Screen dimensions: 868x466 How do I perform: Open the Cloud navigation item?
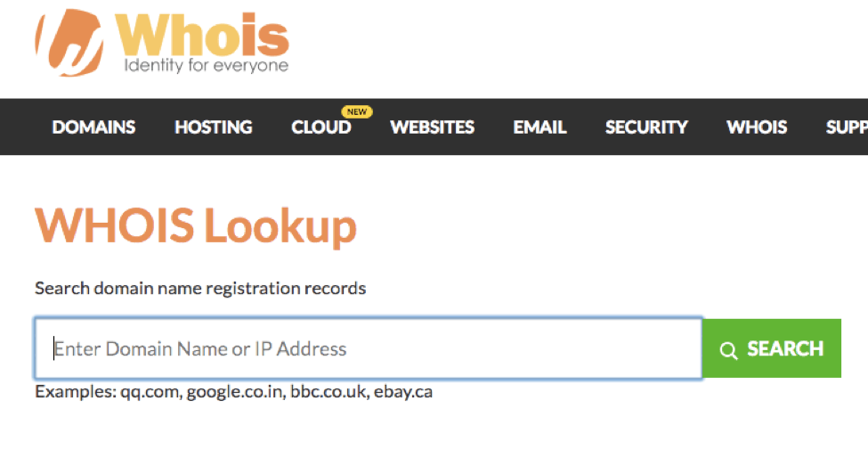[320, 127]
